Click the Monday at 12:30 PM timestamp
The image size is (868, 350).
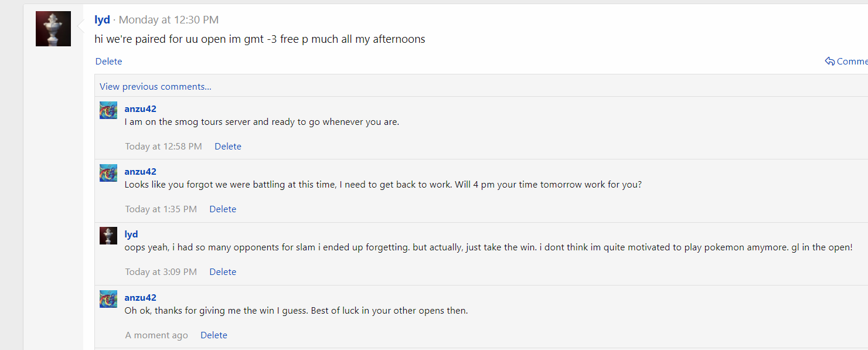click(x=169, y=20)
